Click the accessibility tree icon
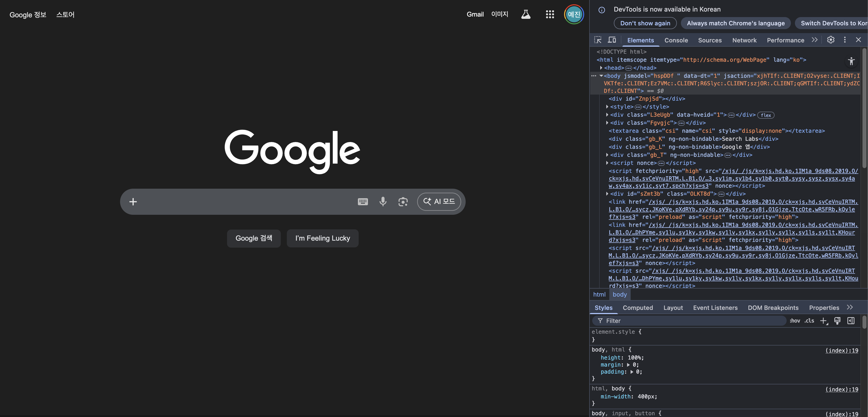The height and width of the screenshot is (417, 868). click(x=851, y=61)
